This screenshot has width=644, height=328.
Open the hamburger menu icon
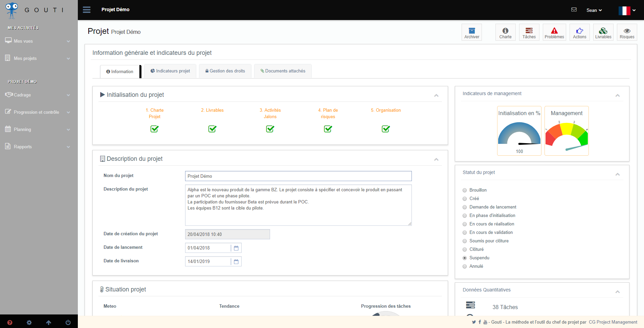click(x=87, y=9)
